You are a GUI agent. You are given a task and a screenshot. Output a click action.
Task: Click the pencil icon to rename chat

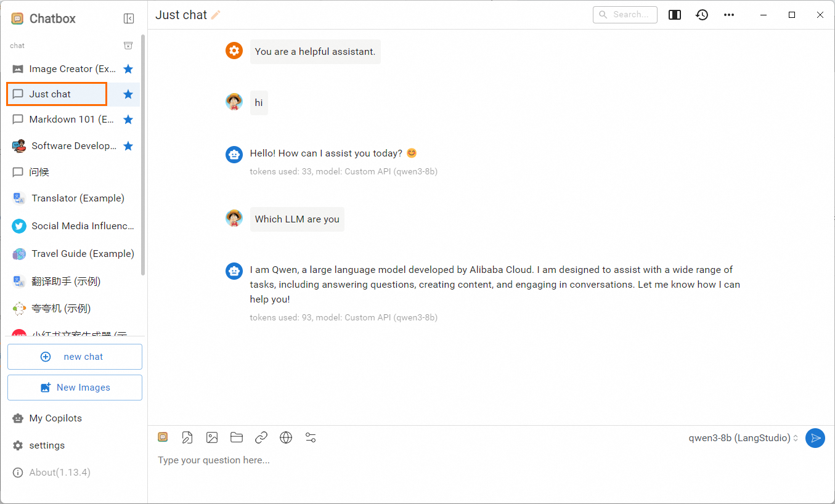pos(216,15)
